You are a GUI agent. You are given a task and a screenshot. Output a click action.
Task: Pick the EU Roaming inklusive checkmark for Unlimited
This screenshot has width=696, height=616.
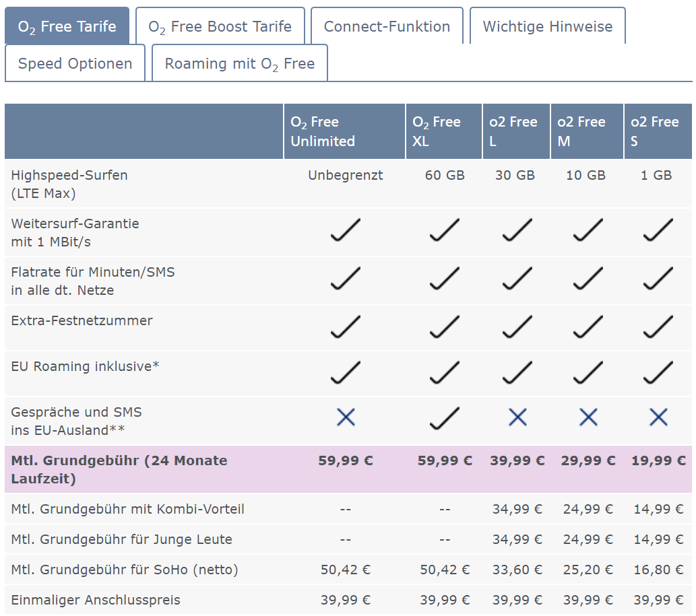pyautogui.click(x=346, y=372)
